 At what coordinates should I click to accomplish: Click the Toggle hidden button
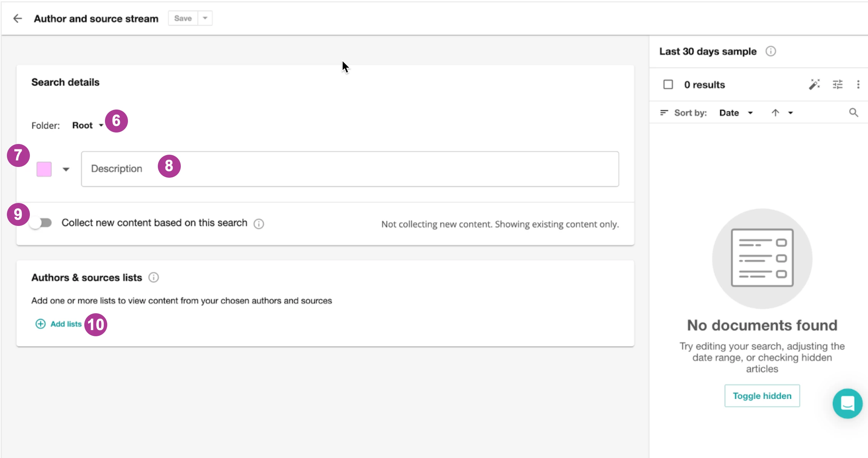point(762,396)
